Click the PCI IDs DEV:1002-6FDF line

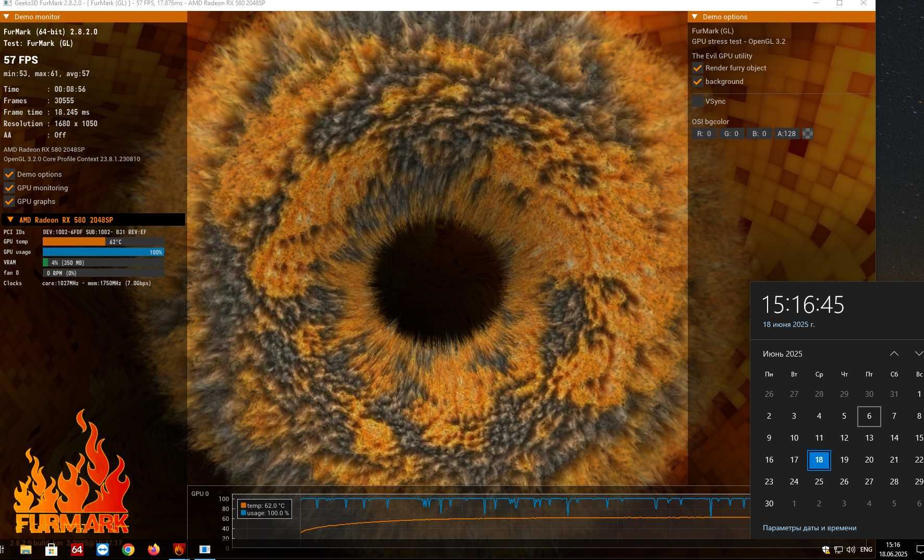[x=75, y=232]
